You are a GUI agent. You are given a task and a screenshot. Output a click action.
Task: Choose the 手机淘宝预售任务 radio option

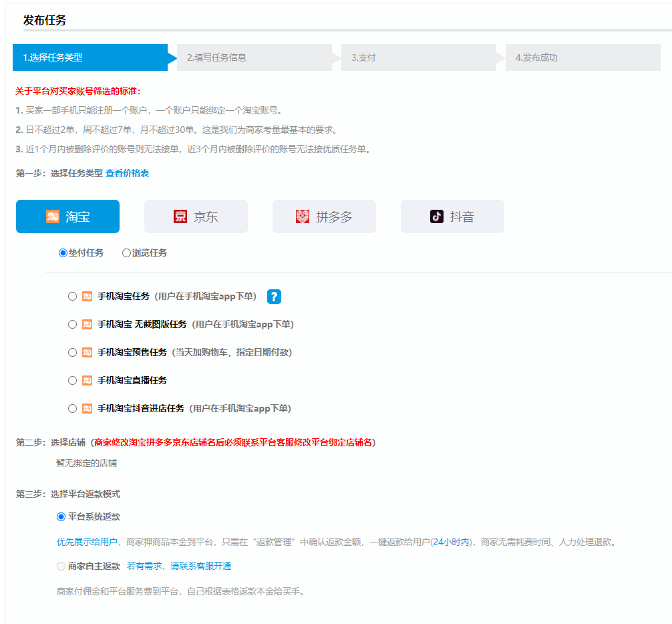pos(72,353)
